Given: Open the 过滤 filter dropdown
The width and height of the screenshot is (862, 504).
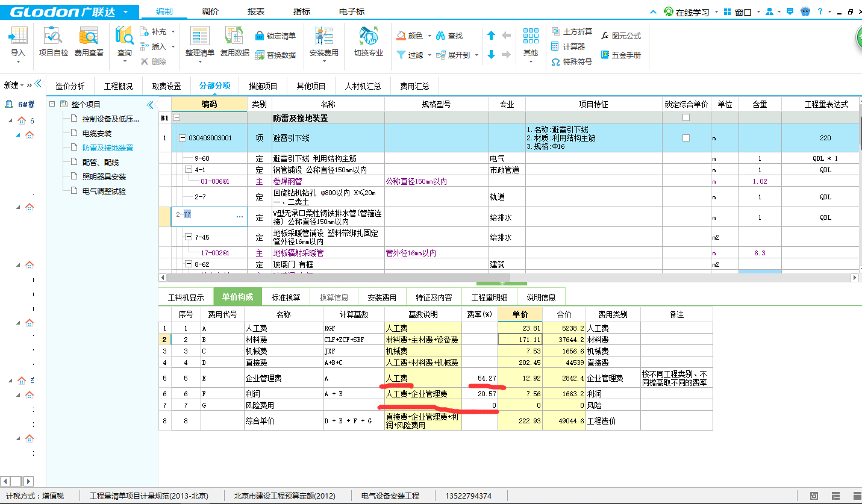Looking at the screenshot, I should 429,55.
